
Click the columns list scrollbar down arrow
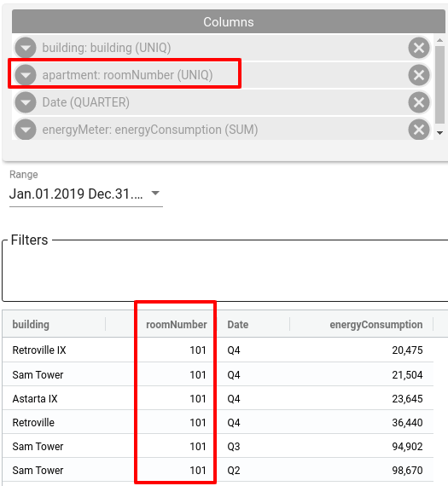point(439,133)
